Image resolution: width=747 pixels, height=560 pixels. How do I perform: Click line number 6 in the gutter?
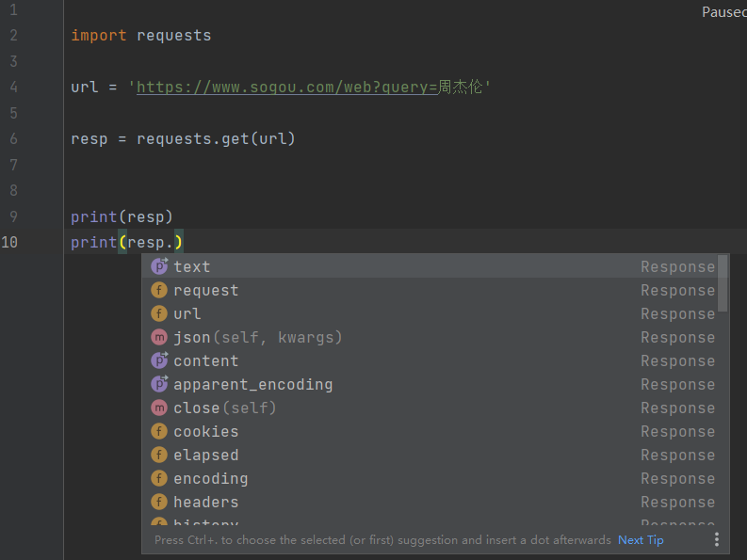pyautogui.click(x=13, y=138)
